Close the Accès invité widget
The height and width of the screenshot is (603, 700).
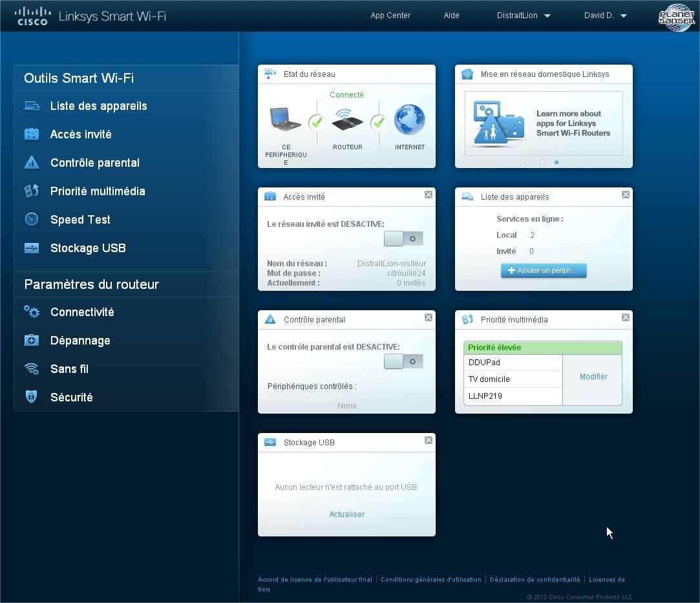[428, 195]
